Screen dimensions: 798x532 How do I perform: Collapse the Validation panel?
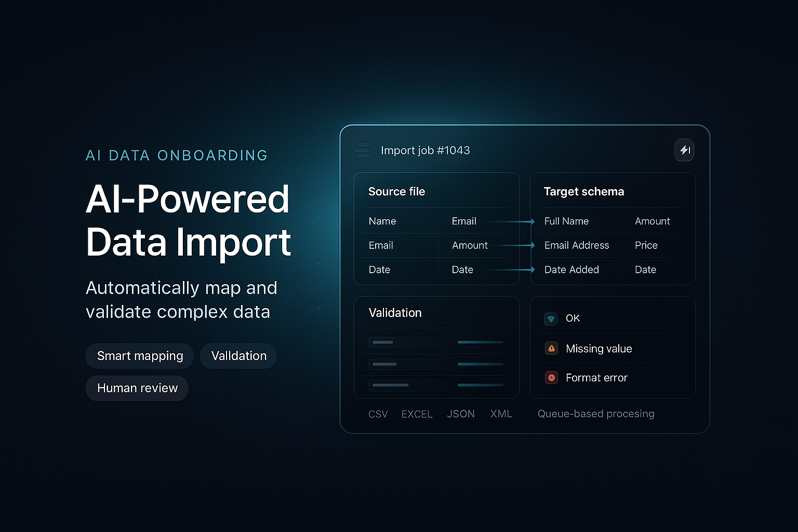coord(395,313)
